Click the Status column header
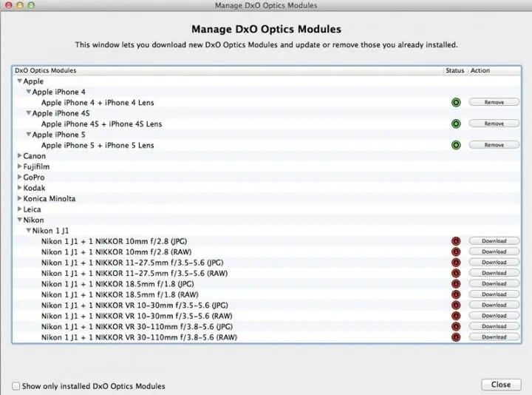Viewport: 532px width, 395px height. click(454, 70)
